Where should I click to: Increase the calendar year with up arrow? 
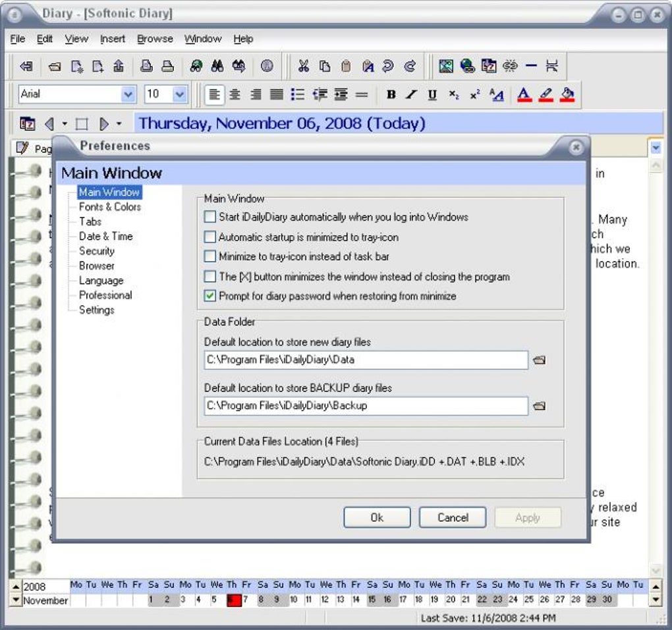[16, 587]
